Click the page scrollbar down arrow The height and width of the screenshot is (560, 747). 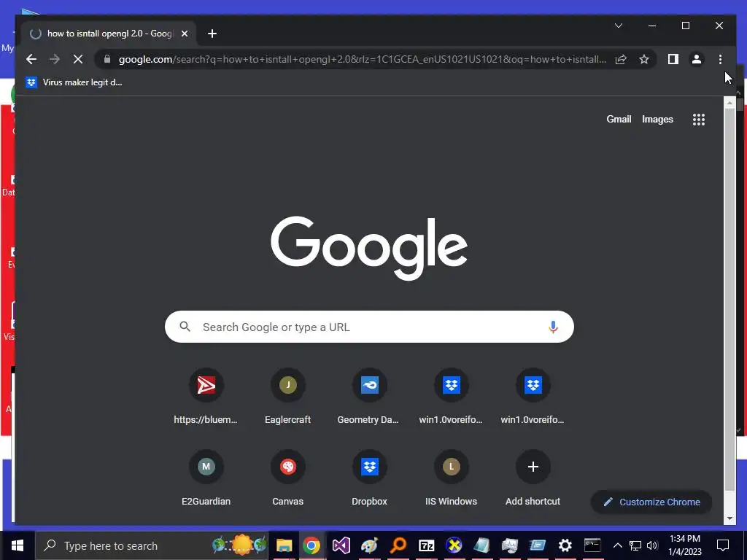tap(729, 518)
